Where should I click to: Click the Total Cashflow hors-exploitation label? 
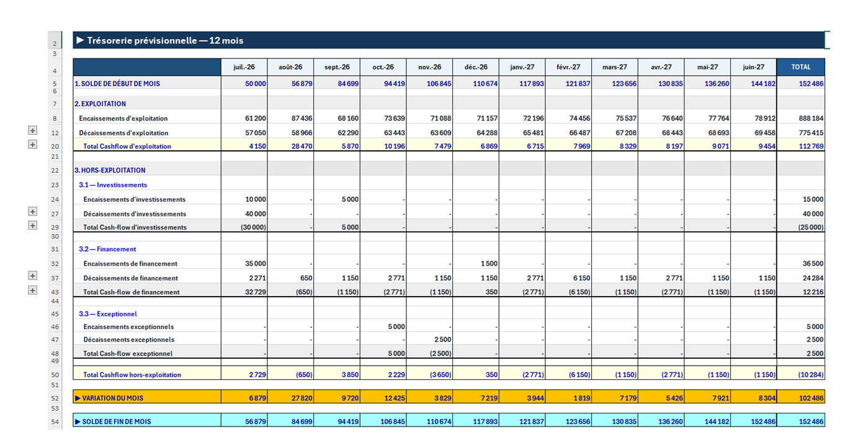[x=132, y=375]
